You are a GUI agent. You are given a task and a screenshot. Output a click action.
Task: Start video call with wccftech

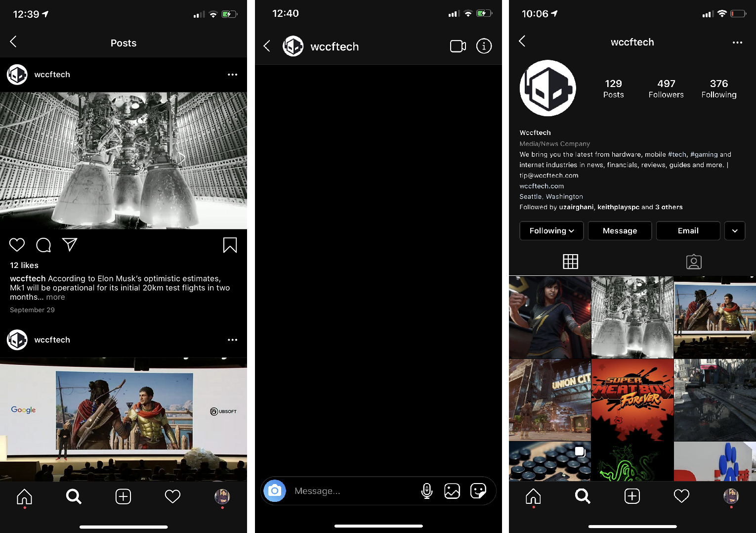click(458, 46)
